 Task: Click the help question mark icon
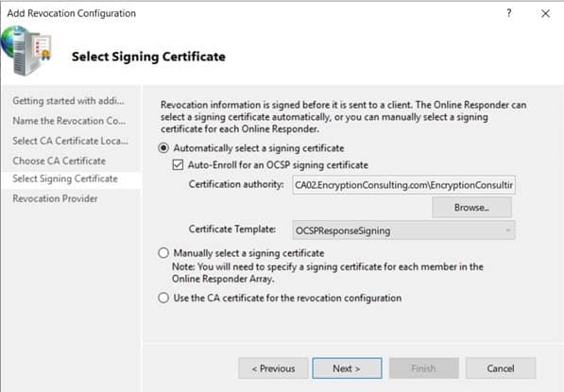point(509,13)
